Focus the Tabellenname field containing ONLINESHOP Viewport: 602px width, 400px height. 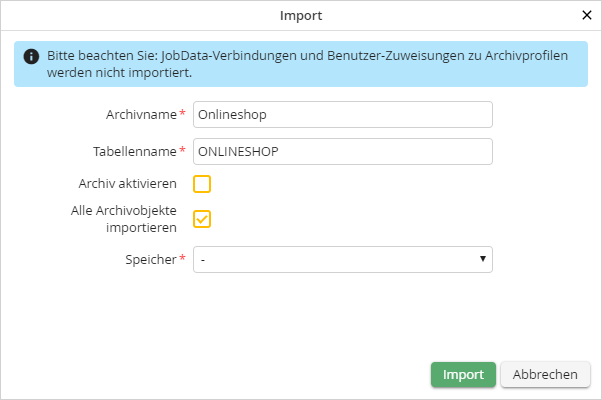tap(342, 151)
